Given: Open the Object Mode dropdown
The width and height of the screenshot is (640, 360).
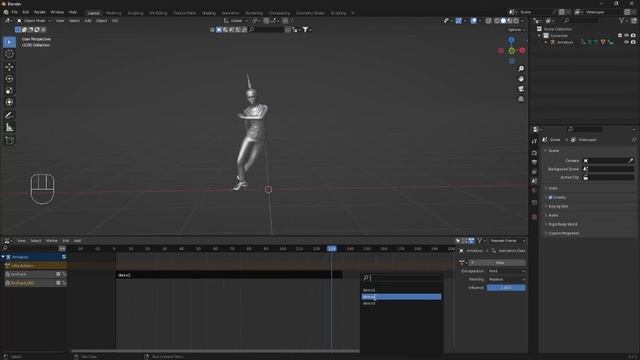Looking at the screenshot, I should click(34, 20).
